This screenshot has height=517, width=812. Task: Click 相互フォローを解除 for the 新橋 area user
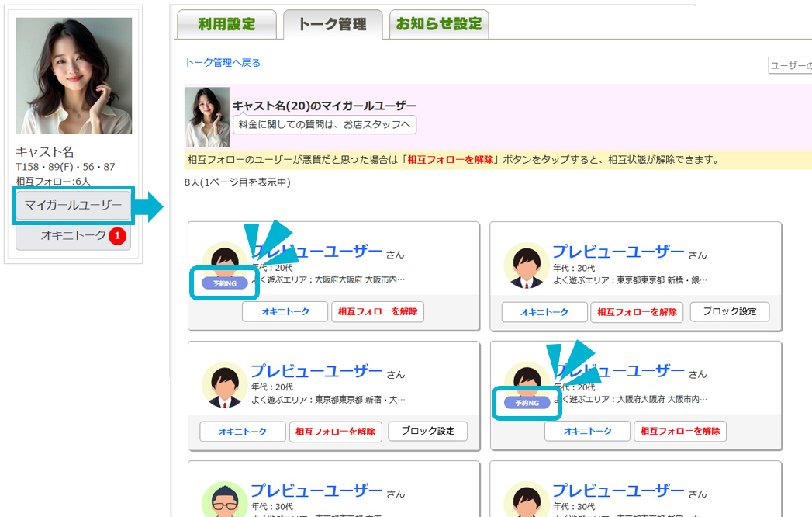coord(637,312)
